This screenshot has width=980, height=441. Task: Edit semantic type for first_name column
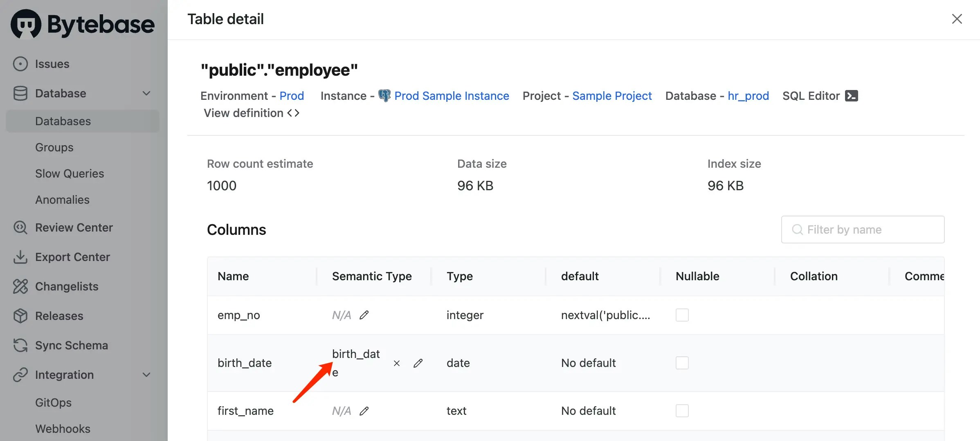pos(364,411)
